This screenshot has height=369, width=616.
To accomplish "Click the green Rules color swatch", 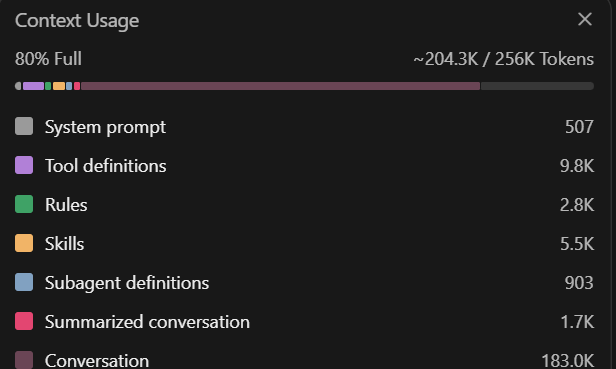I will click(x=24, y=204).
